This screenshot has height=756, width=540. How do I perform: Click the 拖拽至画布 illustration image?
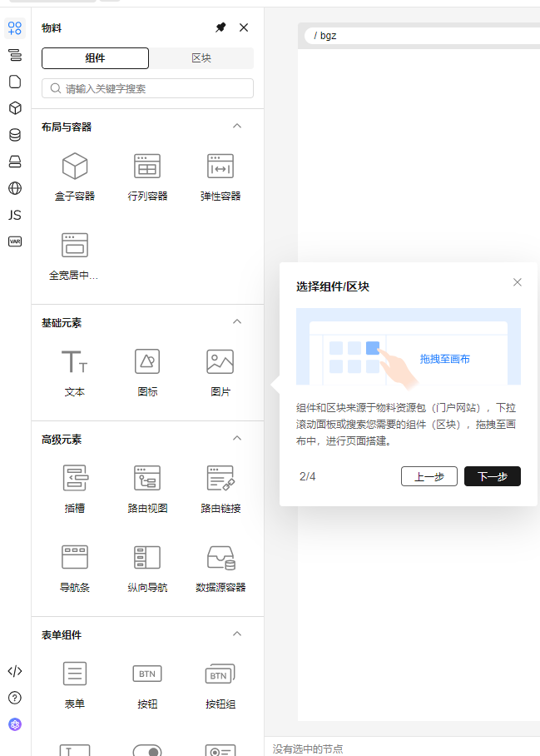click(x=409, y=346)
